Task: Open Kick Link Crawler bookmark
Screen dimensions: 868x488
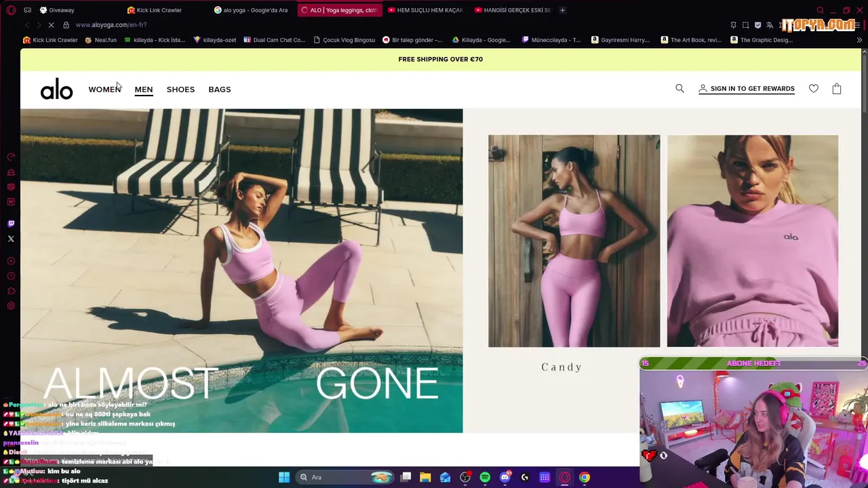Action: [51, 40]
